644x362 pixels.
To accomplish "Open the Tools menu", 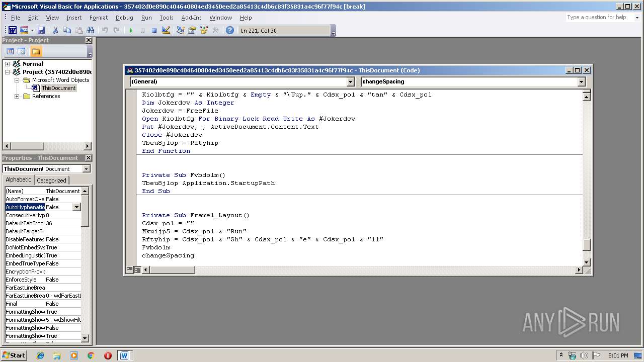I will click(167, 18).
